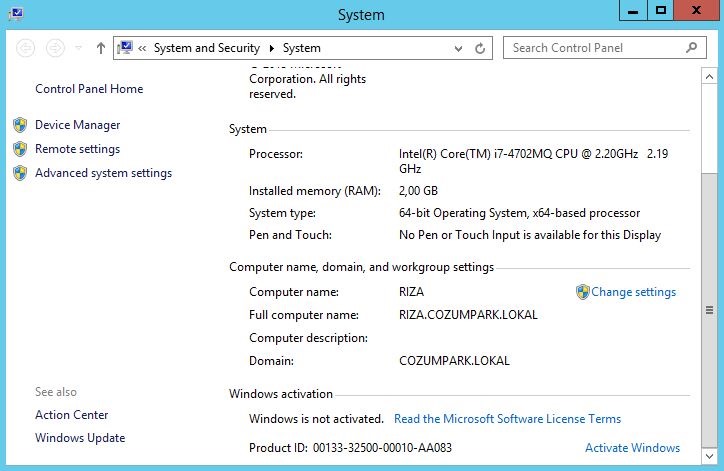
Task: Expand the breadcrumb chevron after System and Security
Action: tap(272, 48)
